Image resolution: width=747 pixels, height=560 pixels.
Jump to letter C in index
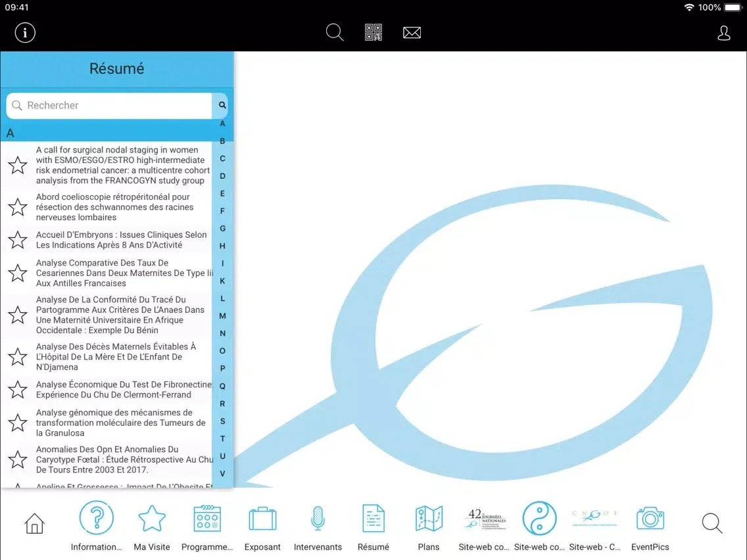[222, 158]
